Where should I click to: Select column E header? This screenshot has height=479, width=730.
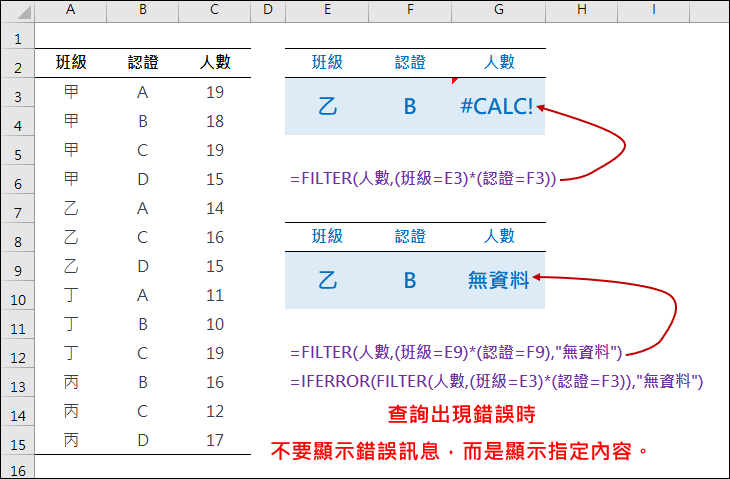pos(327,10)
